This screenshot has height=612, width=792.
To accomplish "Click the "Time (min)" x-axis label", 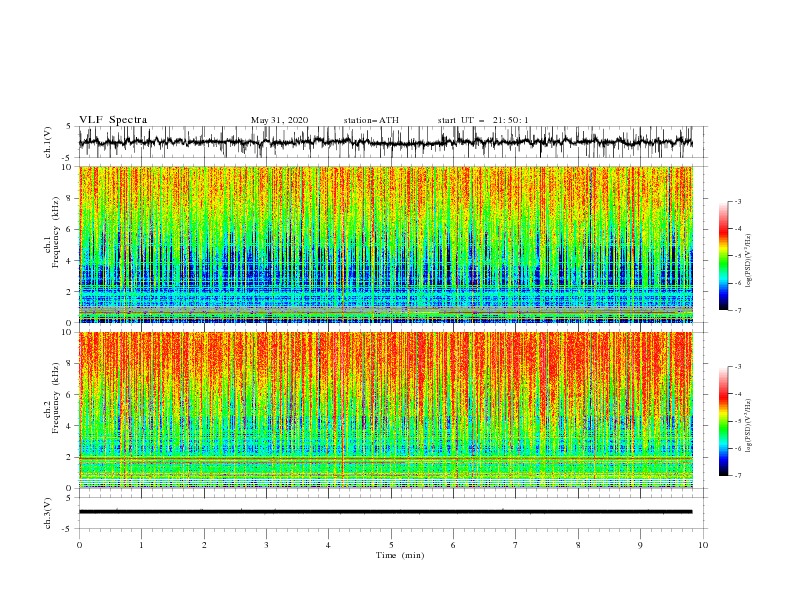I will click(x=400, y=555).
